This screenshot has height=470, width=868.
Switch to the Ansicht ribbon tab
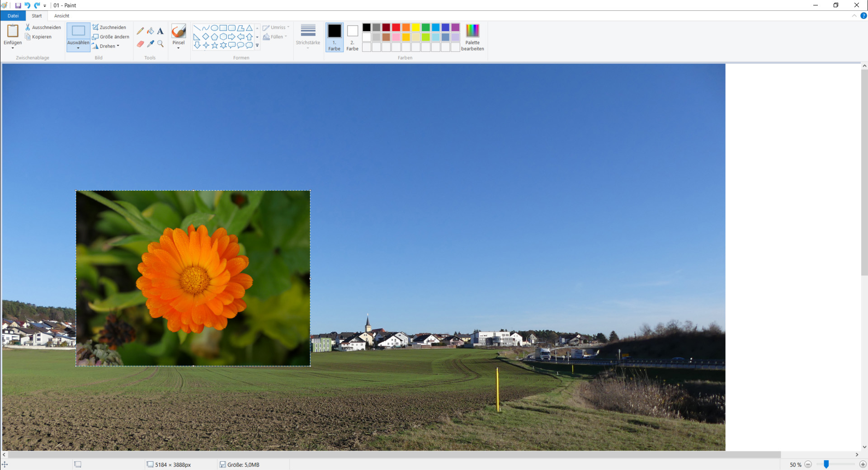pyautogui.click(x=62, y=16)
